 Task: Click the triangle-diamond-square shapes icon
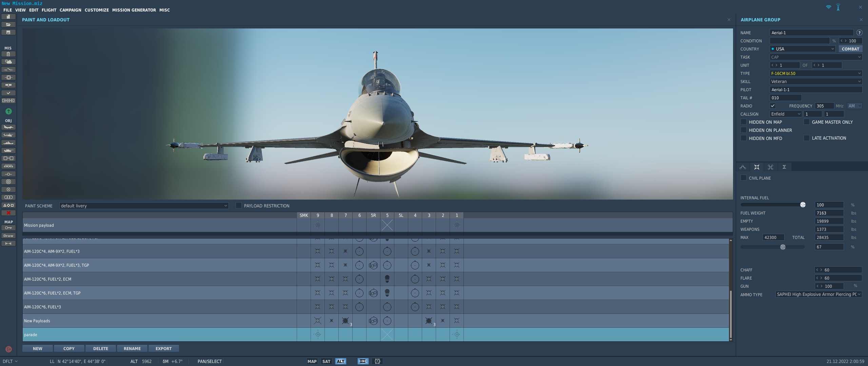pyautogui.click(x=8, y=205)
